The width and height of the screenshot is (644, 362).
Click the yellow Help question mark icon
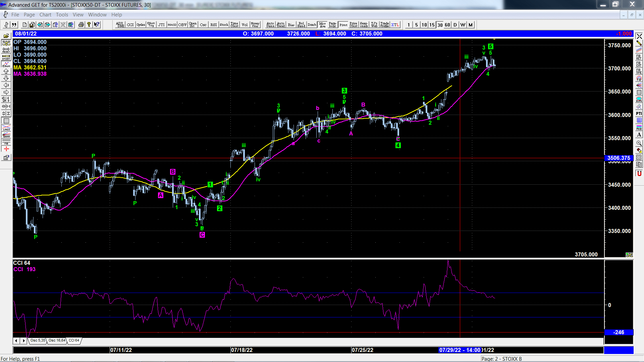coord(89,25)
